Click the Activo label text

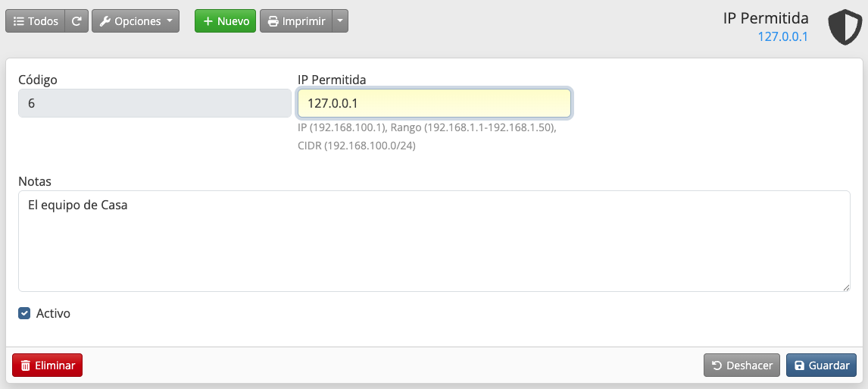click(x=53, y=313)
